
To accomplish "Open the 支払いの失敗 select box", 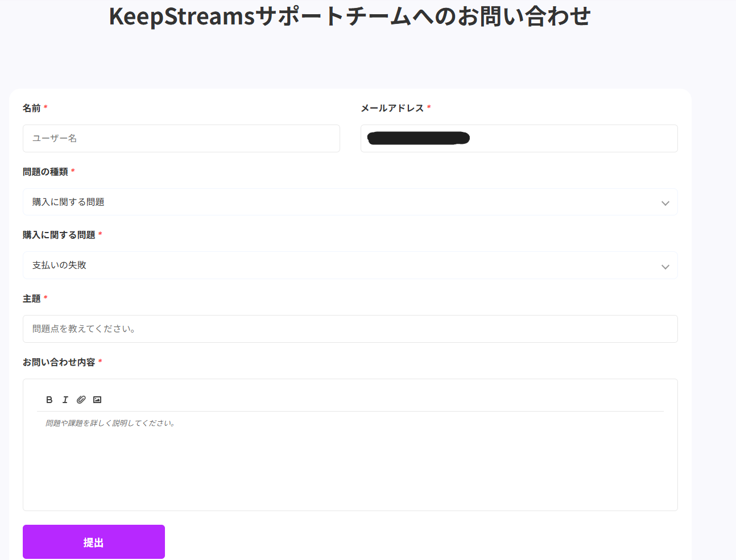I will click(350, 266).
